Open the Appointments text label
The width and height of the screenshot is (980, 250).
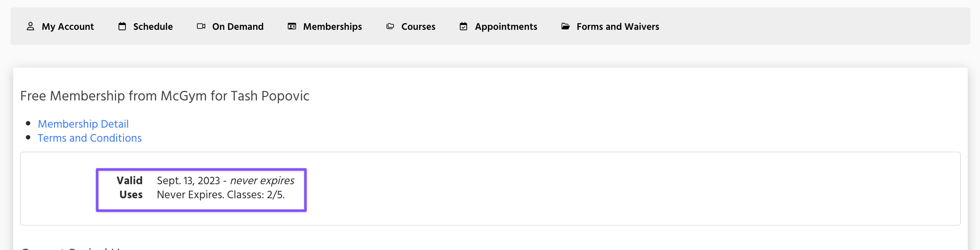506,27
